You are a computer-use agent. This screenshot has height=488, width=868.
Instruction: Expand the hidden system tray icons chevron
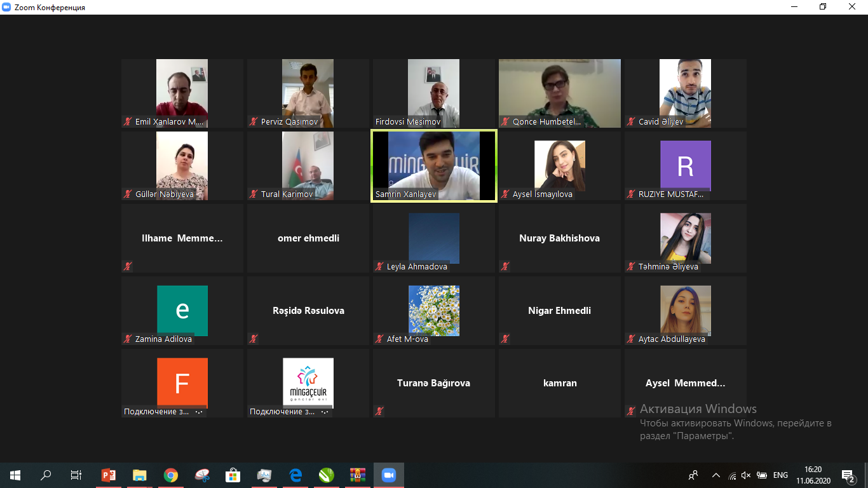click(716, 475)
